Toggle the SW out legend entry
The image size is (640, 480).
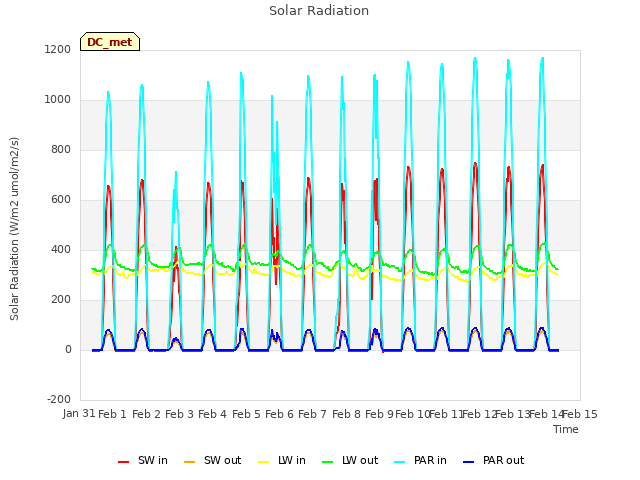click(213, 460)
